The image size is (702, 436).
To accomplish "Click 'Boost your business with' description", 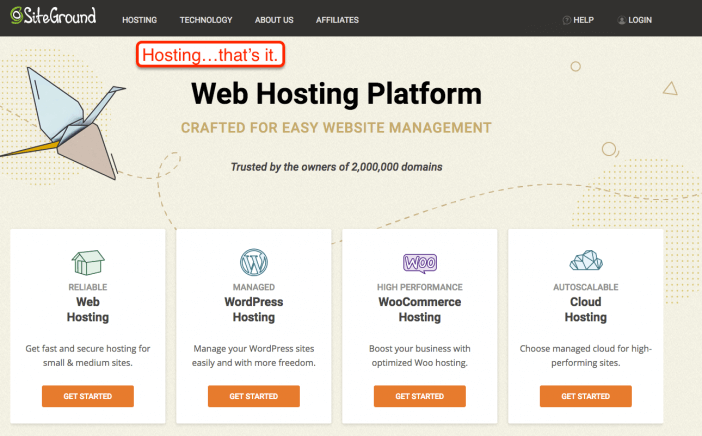I will pyautogui.click(x=420, y=355).
